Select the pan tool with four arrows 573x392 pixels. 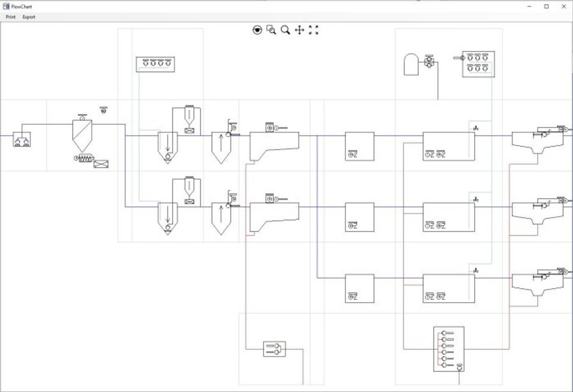pos(299,29)
